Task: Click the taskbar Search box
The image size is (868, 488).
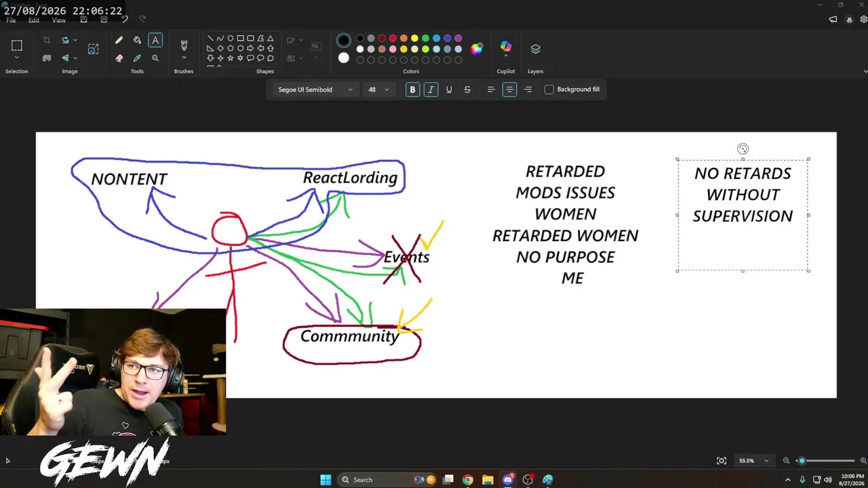Action: point(388,480)
